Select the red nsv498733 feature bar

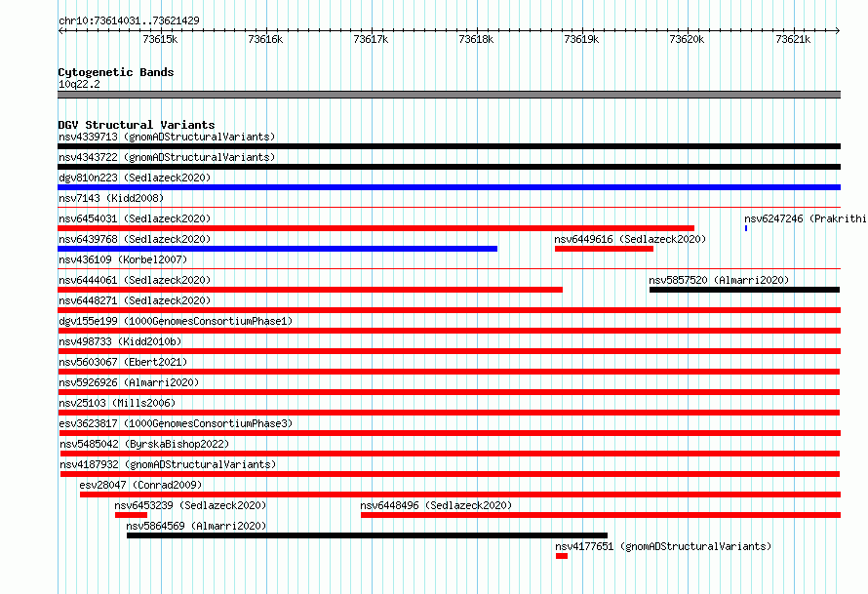(449, 351)
